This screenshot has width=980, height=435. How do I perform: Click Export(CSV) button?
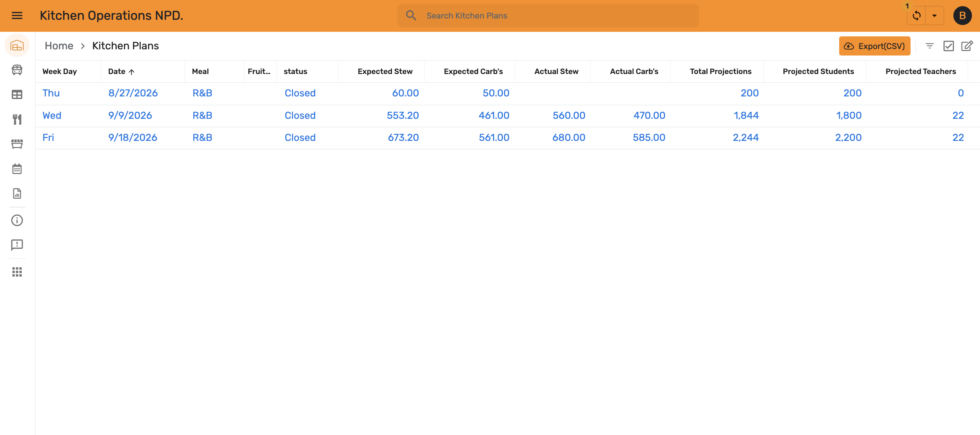tap(874, 46)
